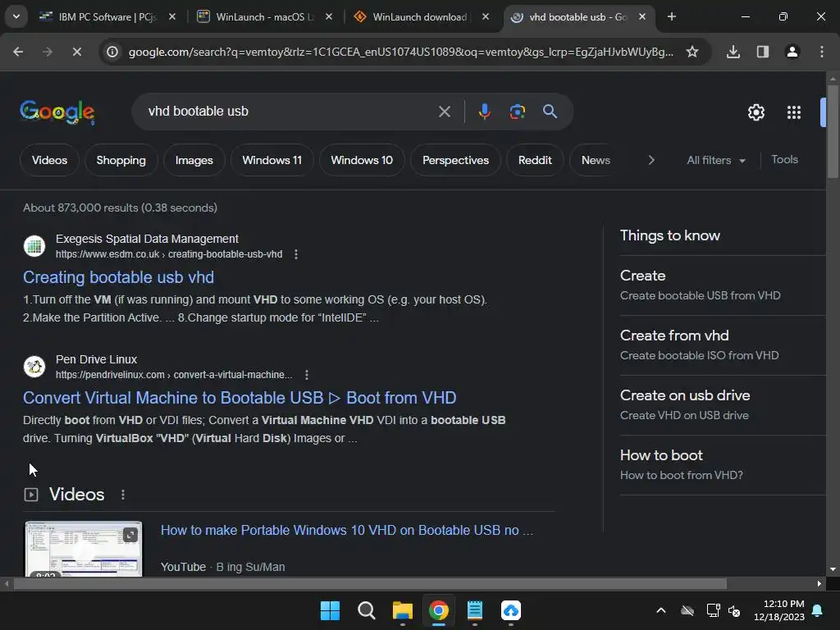This screenshot has width=840, height=630.
Task: Expand Create on usb drive topic
Action: pos(722,405)
